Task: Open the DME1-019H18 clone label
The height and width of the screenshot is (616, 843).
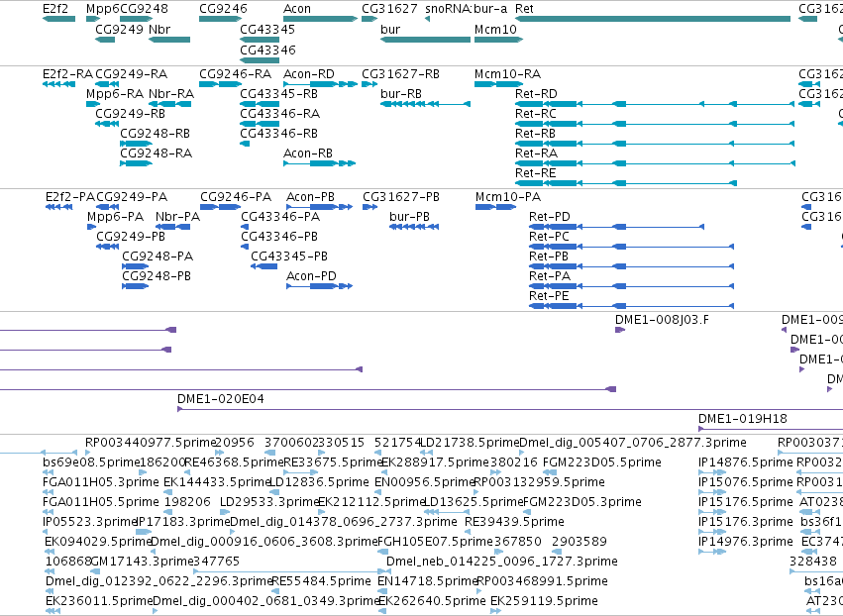Action: [743, 419]
